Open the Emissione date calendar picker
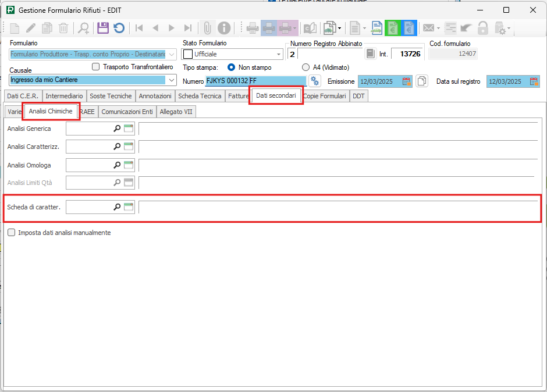This screenshot has width=547, height=392. pos(407,81)
